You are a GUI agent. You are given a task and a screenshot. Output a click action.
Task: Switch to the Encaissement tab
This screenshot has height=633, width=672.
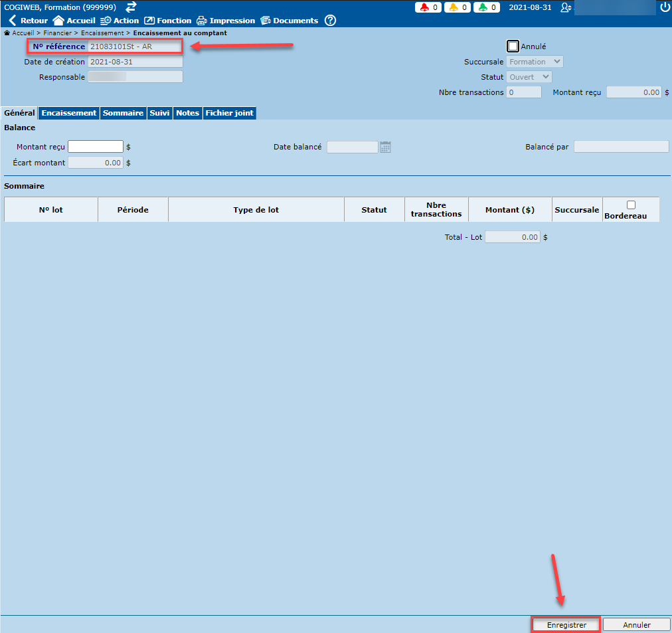click(69, 113)
